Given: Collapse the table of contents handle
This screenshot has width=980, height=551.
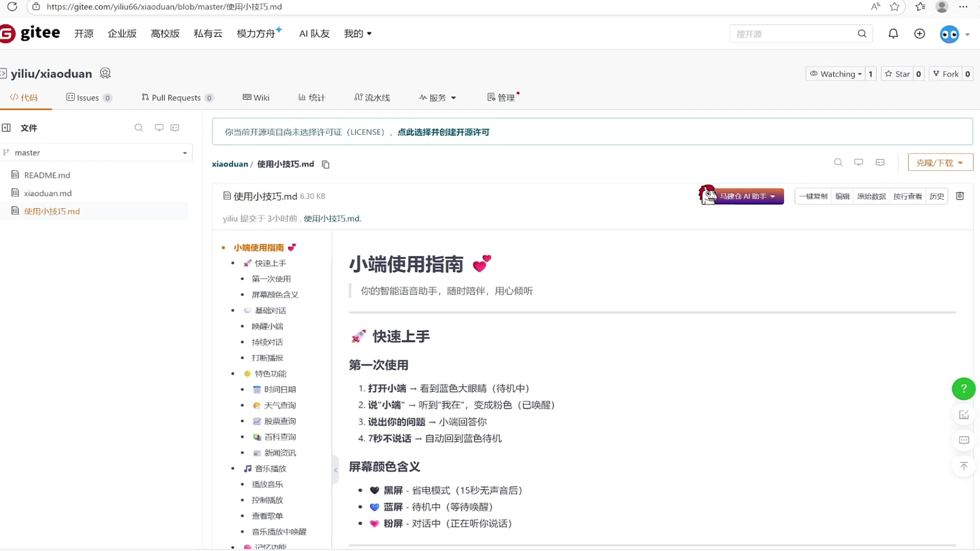Looking at the screenshot, I should coord(335,470).
